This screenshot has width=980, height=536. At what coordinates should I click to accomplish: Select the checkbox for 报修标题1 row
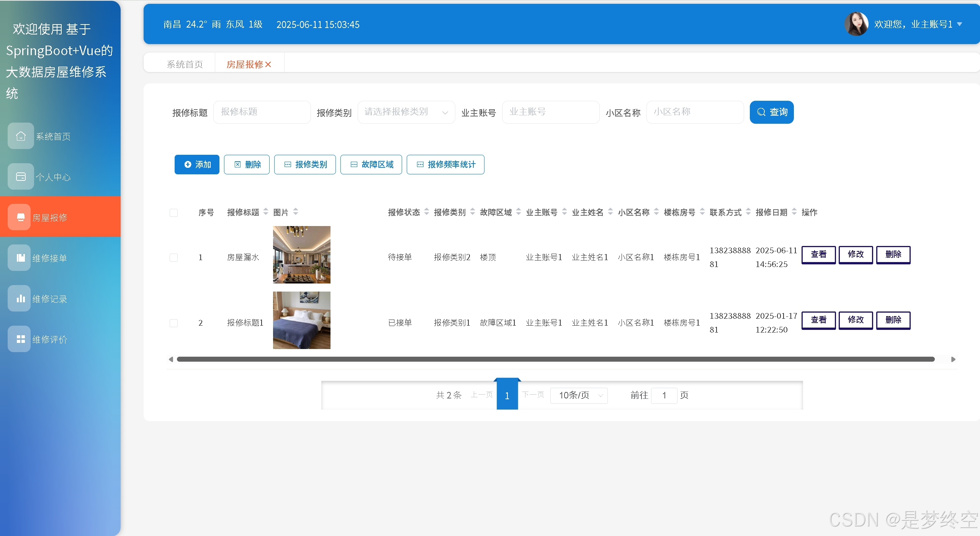[173, 323]
